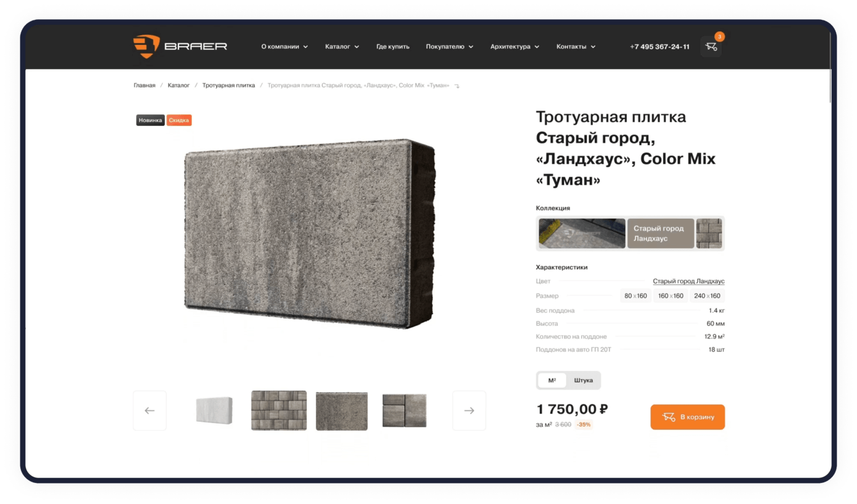Expand the О компании dropdown
Viewport: 857px width, 504px height.
point(285,47)
